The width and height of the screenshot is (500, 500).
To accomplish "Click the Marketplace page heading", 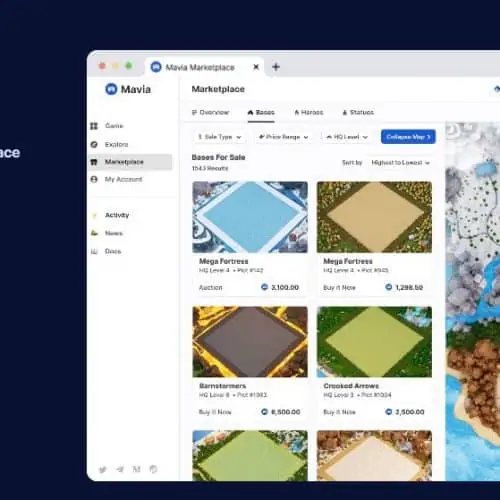I will coord(218,89).
